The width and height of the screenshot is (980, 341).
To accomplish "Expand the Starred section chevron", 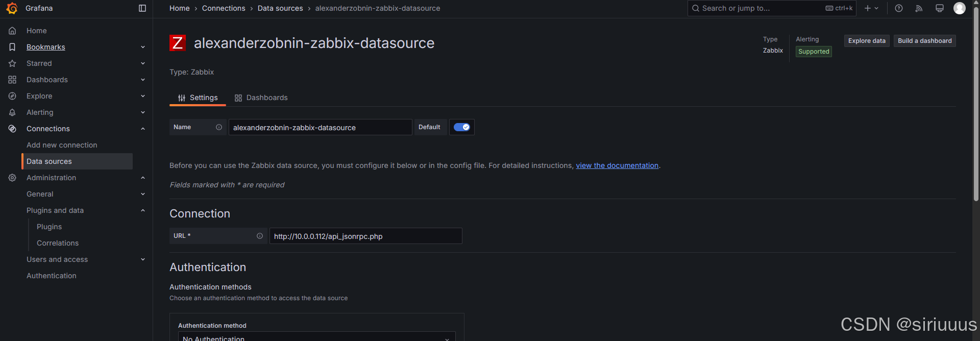I will (143, 63).
